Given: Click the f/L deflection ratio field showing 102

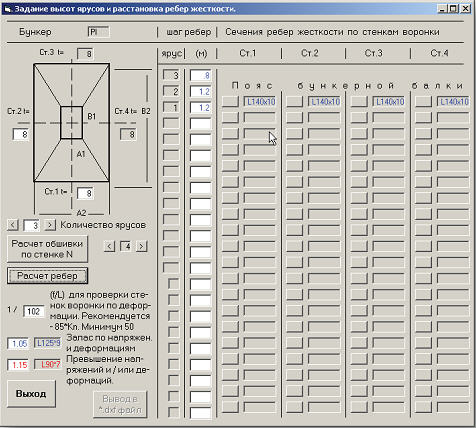Looking at the screenshot, I should point(34,311).
